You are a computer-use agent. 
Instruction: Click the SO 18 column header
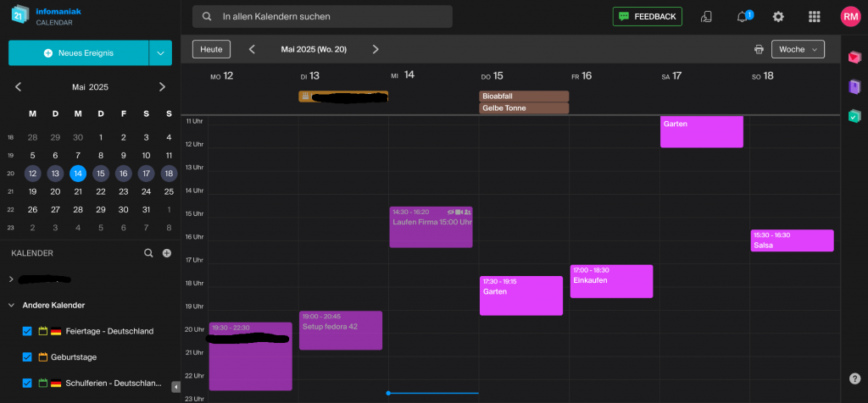pos(763,75)
